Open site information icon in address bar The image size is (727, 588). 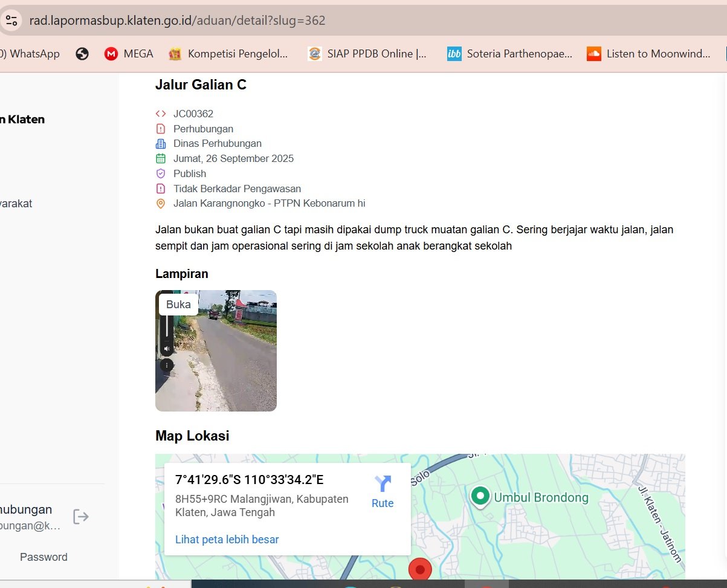pos(11,21)
